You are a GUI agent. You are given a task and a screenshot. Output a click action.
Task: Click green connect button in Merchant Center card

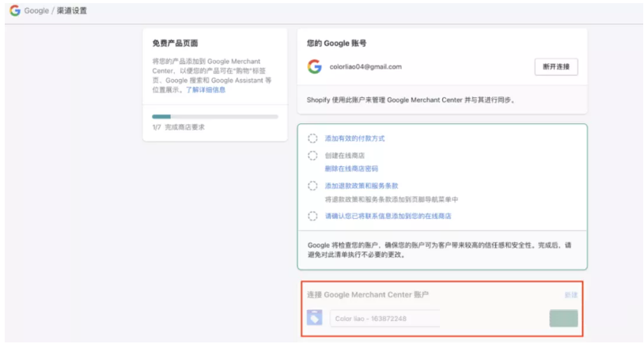coord(563,319)
